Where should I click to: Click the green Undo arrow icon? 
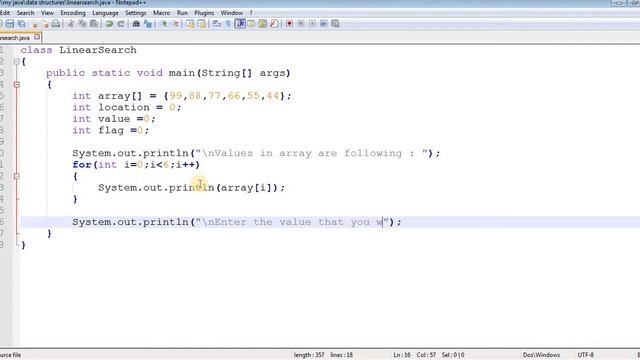pyautogui.click(x=109, y=24)
